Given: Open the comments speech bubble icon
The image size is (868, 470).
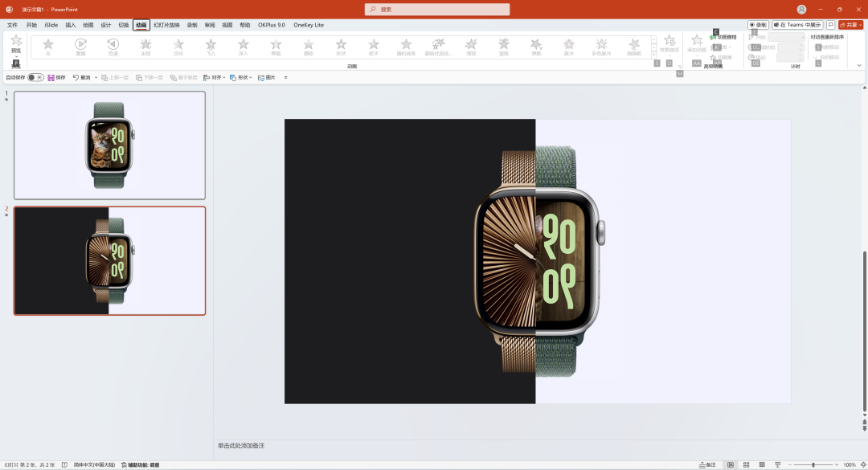Looking at the screenshot, I should [831, 25].
